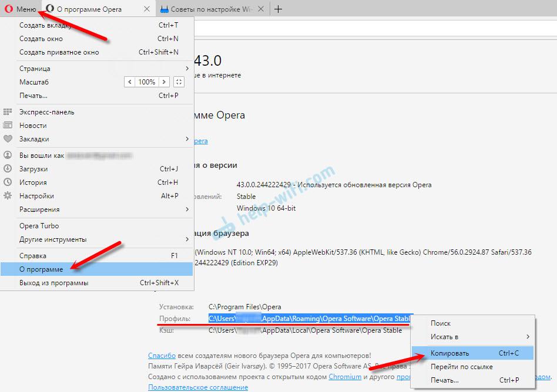
Task: Click the Opera logo on the О программе tab
Action: (x=50, y=9)
